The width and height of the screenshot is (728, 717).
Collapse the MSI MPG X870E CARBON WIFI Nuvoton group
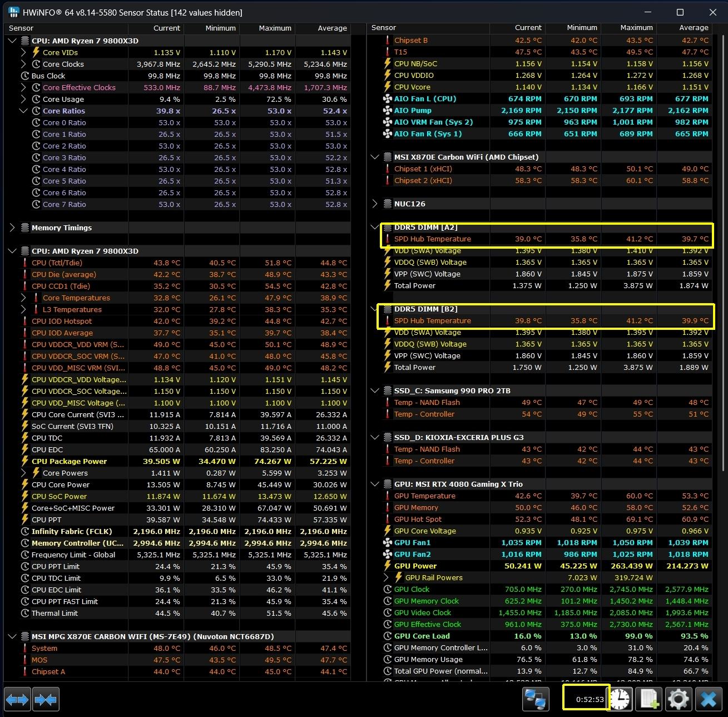pos(12,636)
